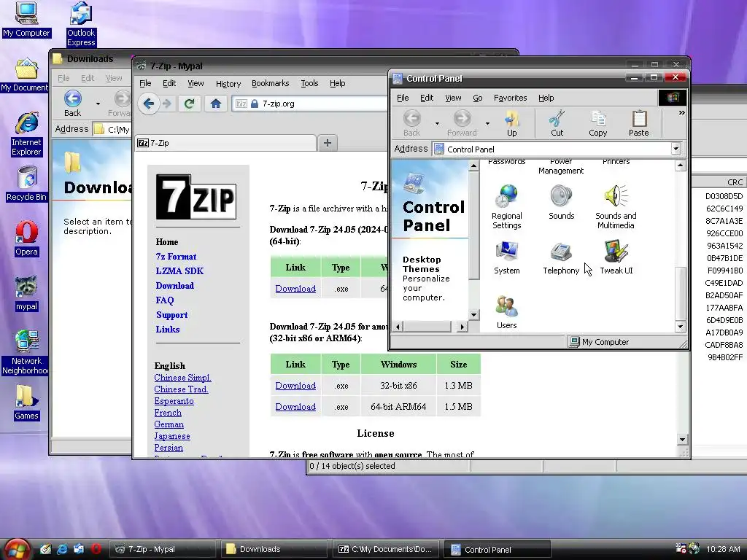Open the Regional Settings applet

[x=507, y=206]
